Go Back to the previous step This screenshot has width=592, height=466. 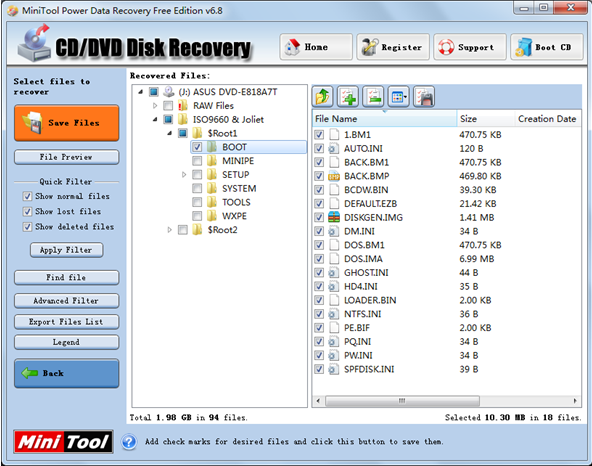tap(66, 373)
